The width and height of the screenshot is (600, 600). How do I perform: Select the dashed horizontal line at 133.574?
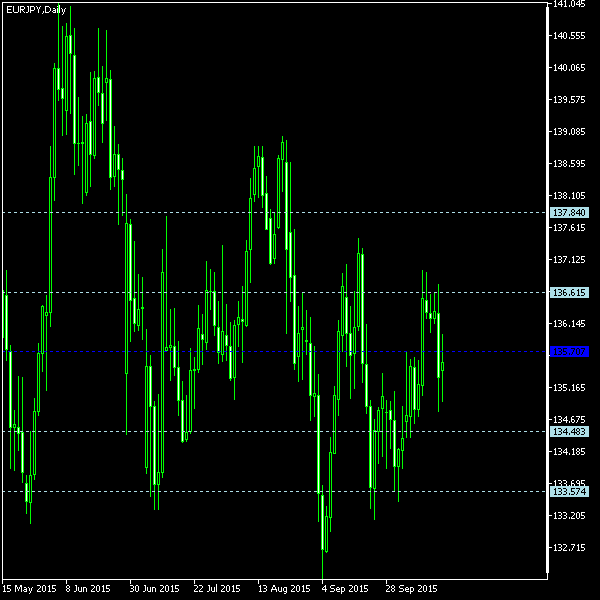point(275,491)
